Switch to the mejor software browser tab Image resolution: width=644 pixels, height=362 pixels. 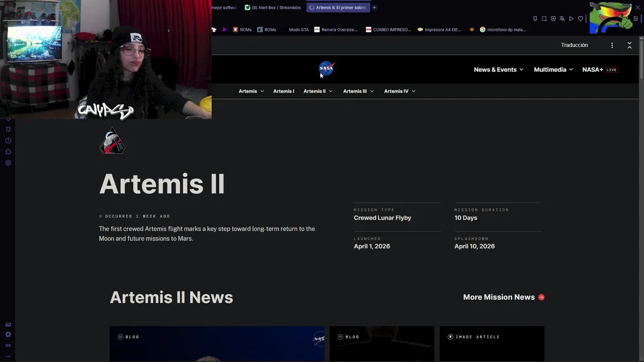click(224, 8)
